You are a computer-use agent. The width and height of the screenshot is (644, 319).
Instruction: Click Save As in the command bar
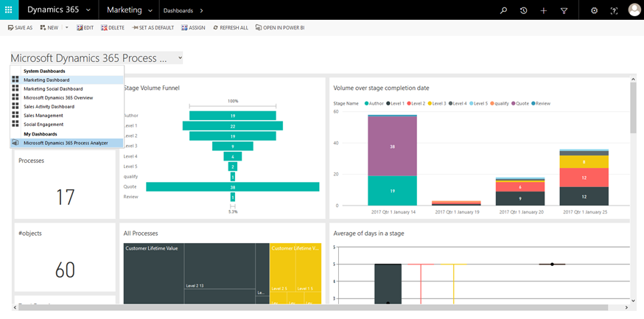21,27
